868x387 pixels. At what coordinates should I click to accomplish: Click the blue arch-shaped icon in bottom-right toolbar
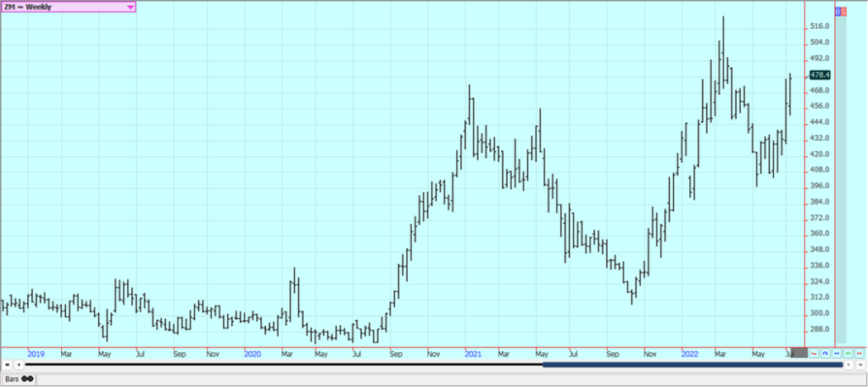coord(826,353)
